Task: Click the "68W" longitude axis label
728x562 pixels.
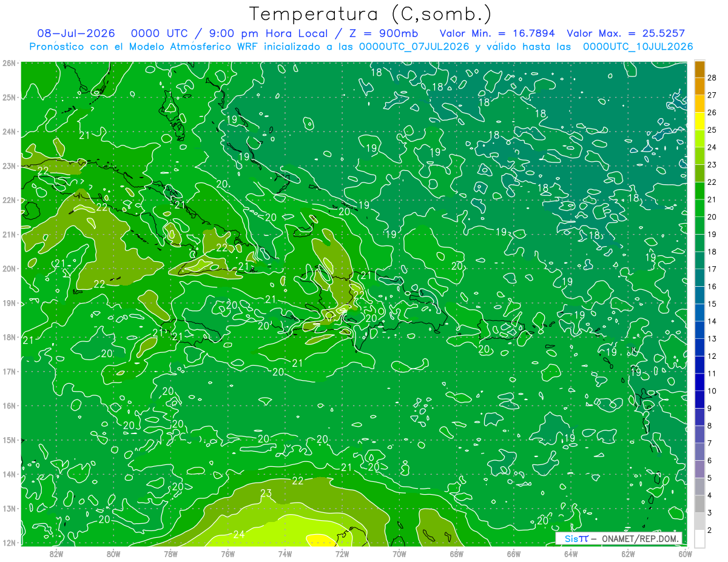Action: tap(457, 553)
